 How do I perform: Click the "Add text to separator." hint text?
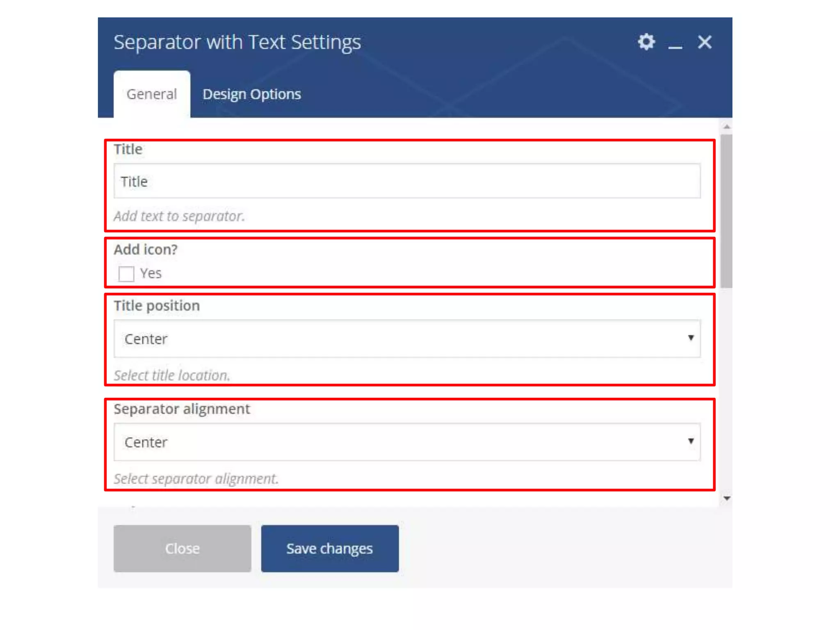click(x=179, y=216)
